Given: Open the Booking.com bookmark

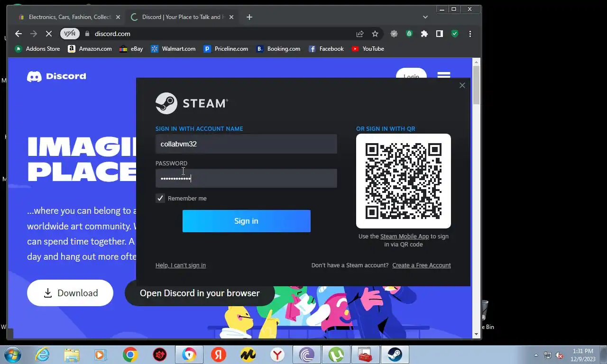Looking at the screenshot, I should [x=278, y=49].
